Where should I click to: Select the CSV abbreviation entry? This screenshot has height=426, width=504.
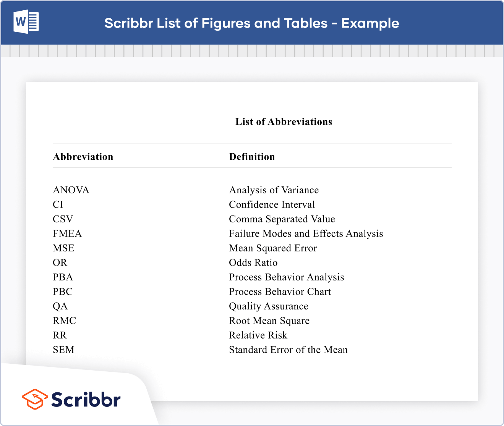[x=63, y=219]
